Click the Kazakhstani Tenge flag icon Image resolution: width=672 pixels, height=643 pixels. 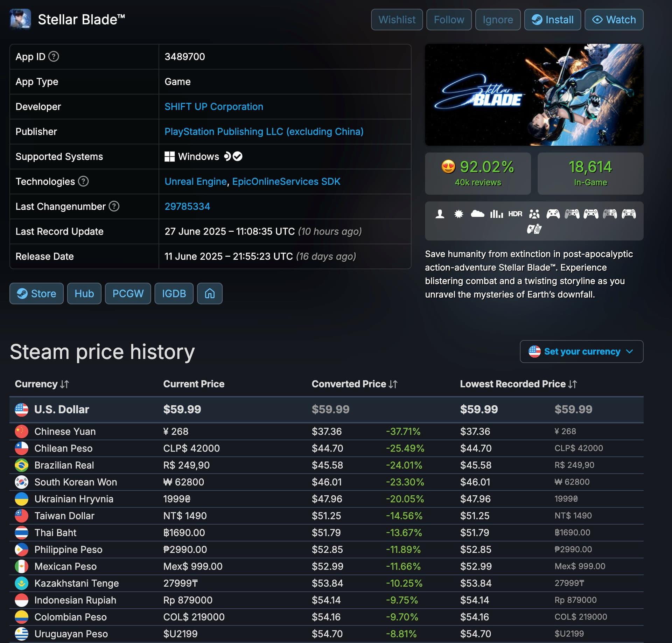coord(21,583)
